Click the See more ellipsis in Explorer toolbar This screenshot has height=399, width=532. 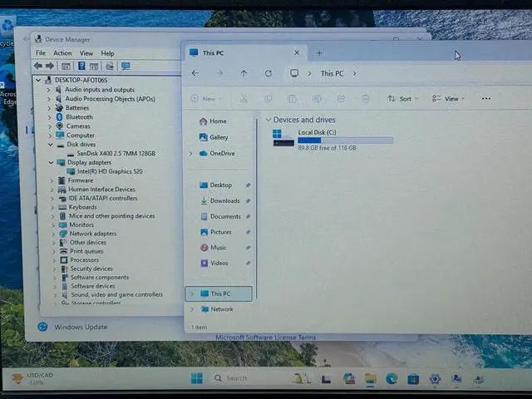click(486, 98)
